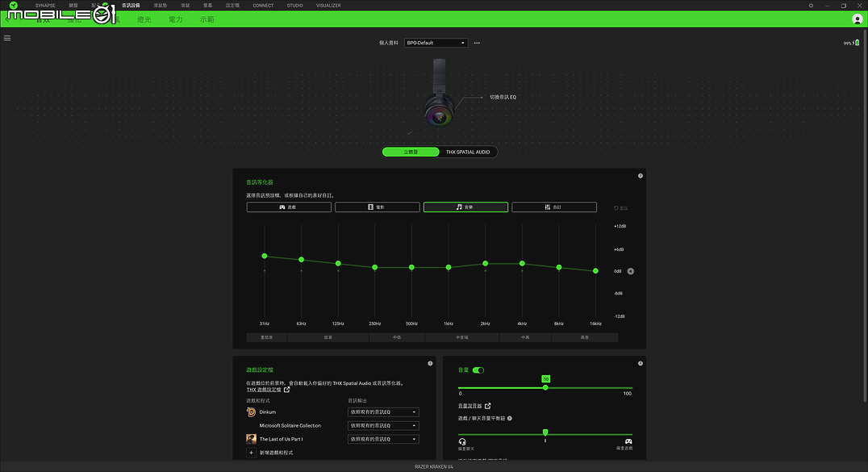Click the arrow beside 0dB label

631,271
